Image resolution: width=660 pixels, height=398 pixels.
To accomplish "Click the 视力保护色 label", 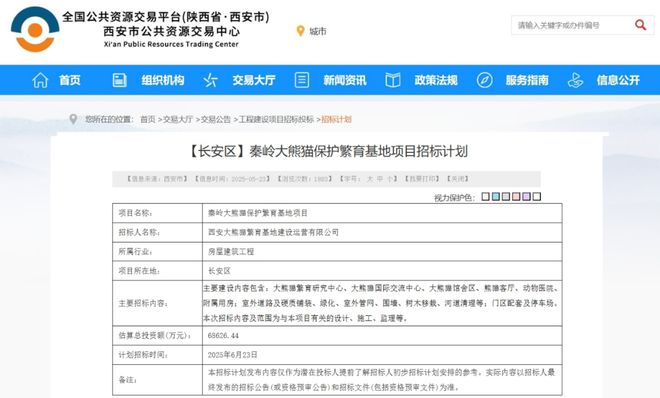I will [454, 197].
